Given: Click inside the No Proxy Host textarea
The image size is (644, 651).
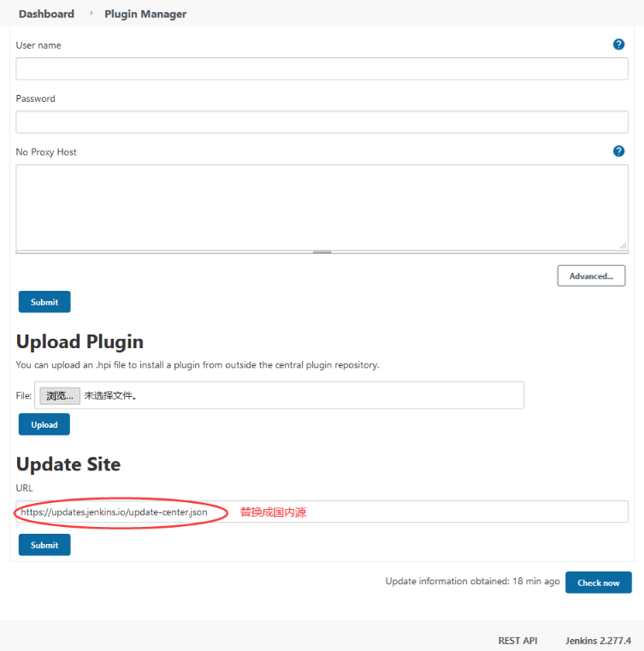Looking at the screenshot, I should tap(322, 206).
